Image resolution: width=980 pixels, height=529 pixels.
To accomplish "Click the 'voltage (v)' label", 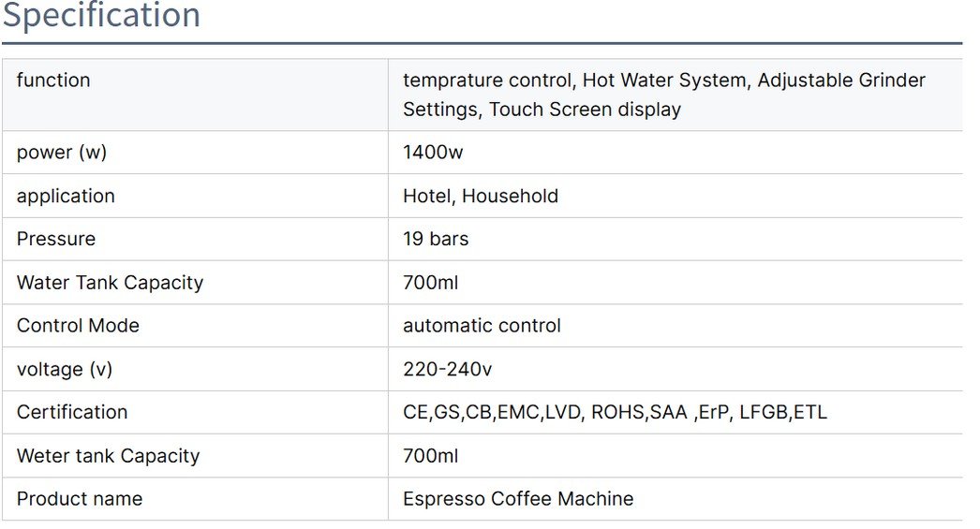I will pyautogui.click(x=65, y=369).
